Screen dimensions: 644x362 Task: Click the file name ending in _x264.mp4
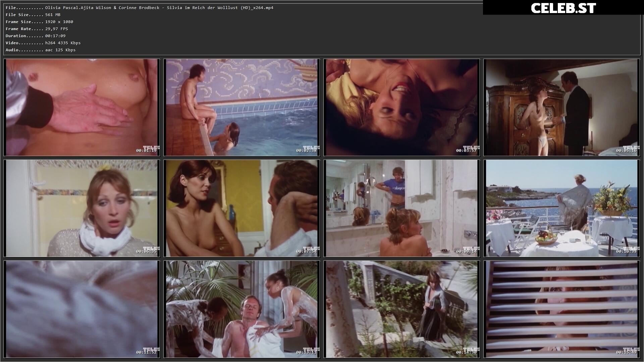coord(159,8)
